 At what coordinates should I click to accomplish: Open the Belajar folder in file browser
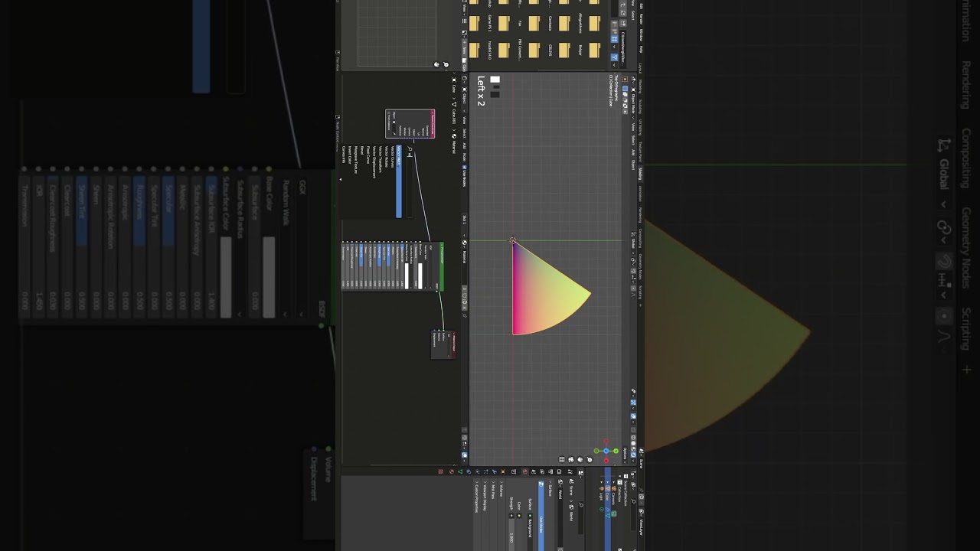593,50
